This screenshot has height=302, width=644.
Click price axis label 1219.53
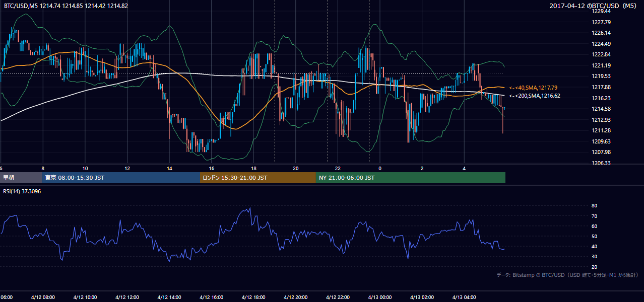(x=602, y=76)
